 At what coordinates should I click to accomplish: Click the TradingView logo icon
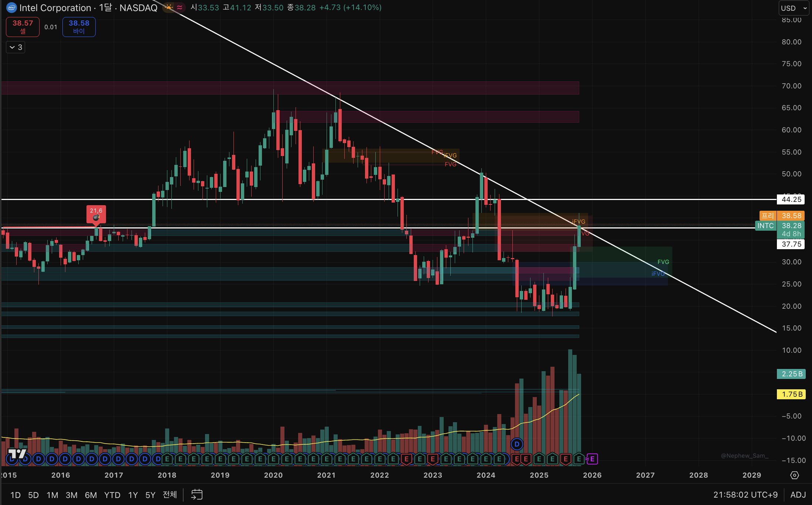(17, 453)
